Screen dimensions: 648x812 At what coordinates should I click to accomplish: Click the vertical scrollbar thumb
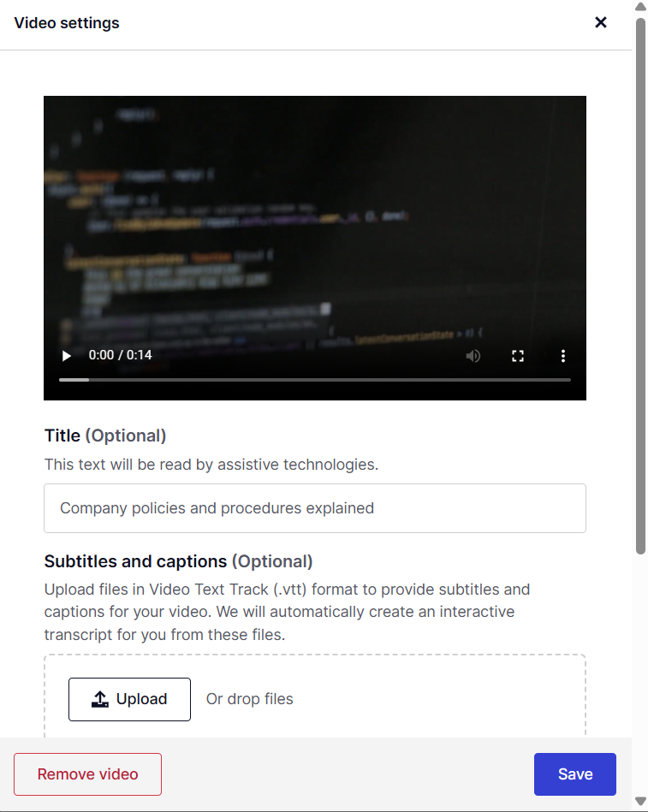[x=641, y=286]
